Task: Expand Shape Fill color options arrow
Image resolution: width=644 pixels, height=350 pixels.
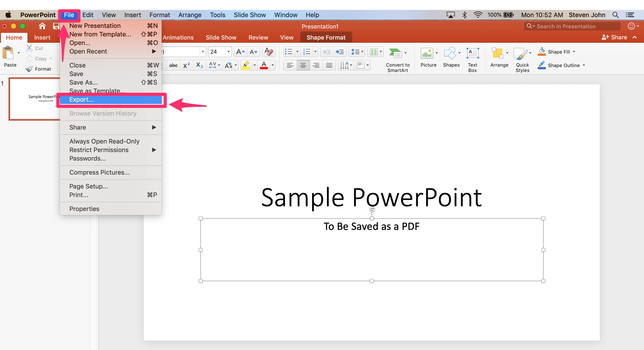Action: [574, 52]
